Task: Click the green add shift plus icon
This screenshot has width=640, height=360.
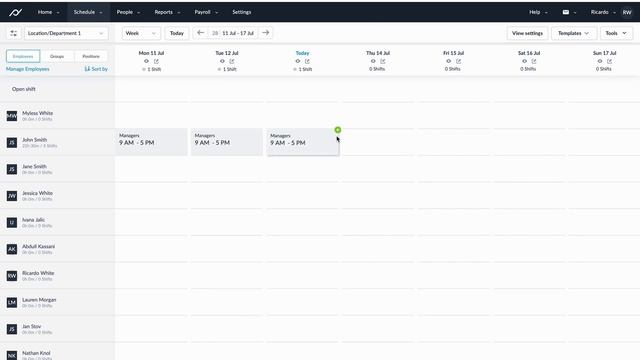Action: click(x=338, y=130)
